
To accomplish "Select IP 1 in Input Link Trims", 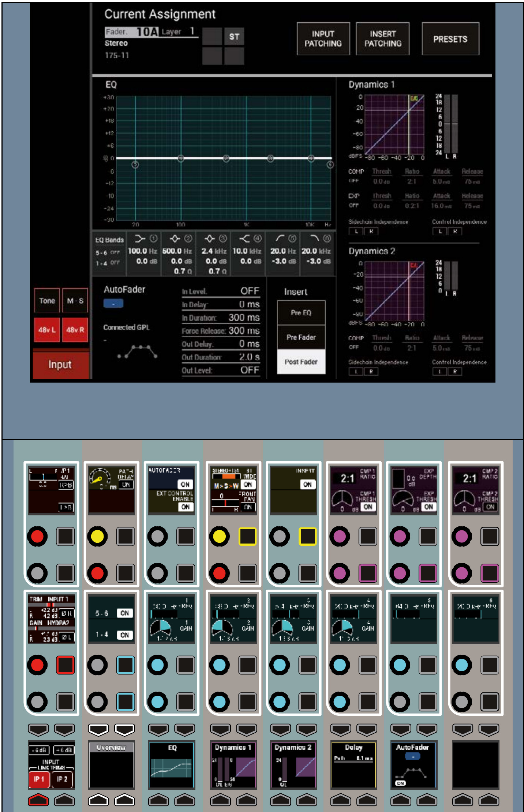I will (x=39, y=779).
